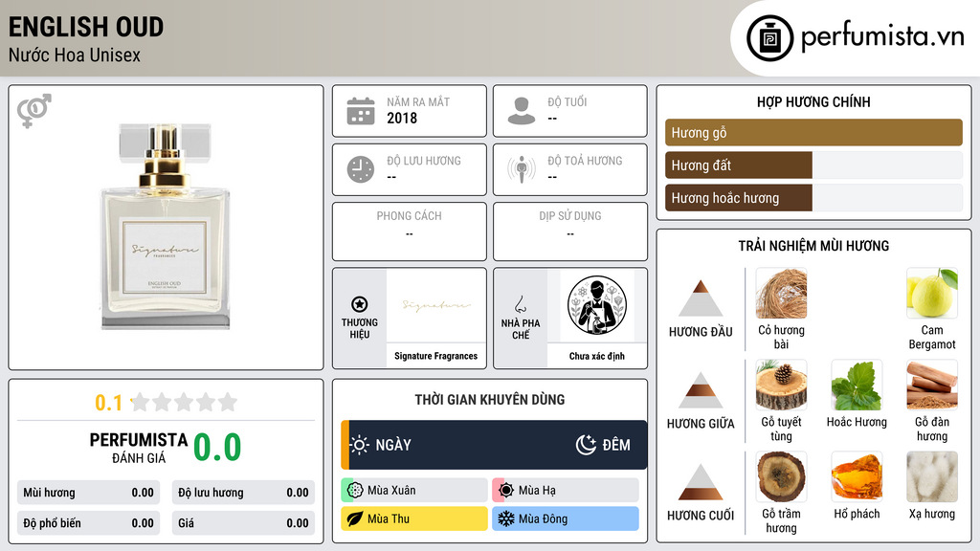Click the moon icon next to Đêm
The image size is (980, 551).
pyautogui.click(x=586, y=445)
